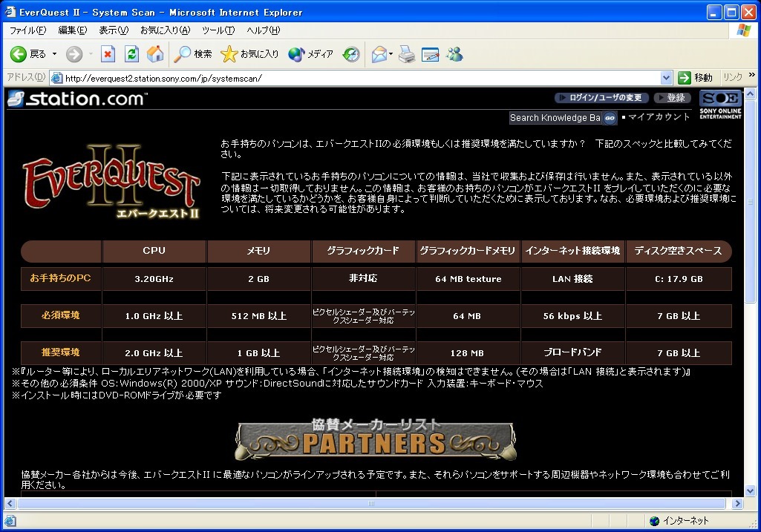Click the Internet Explorer title bar icon
This screenshot has height=532, width=761.
pos(10,12)
